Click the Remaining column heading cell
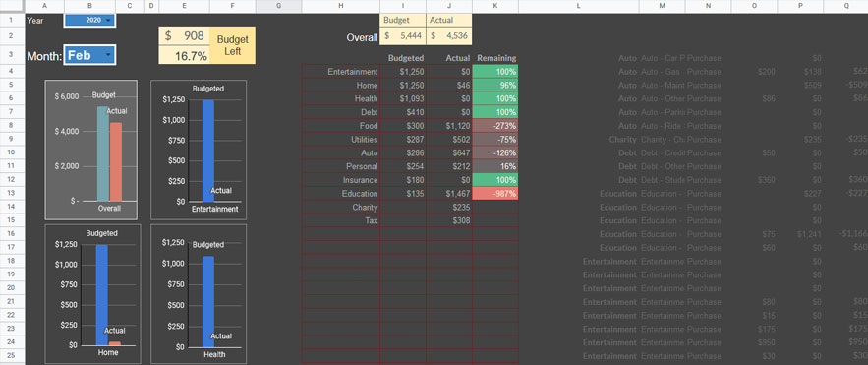Screen dimensions: 868x365 pos(495,58)
